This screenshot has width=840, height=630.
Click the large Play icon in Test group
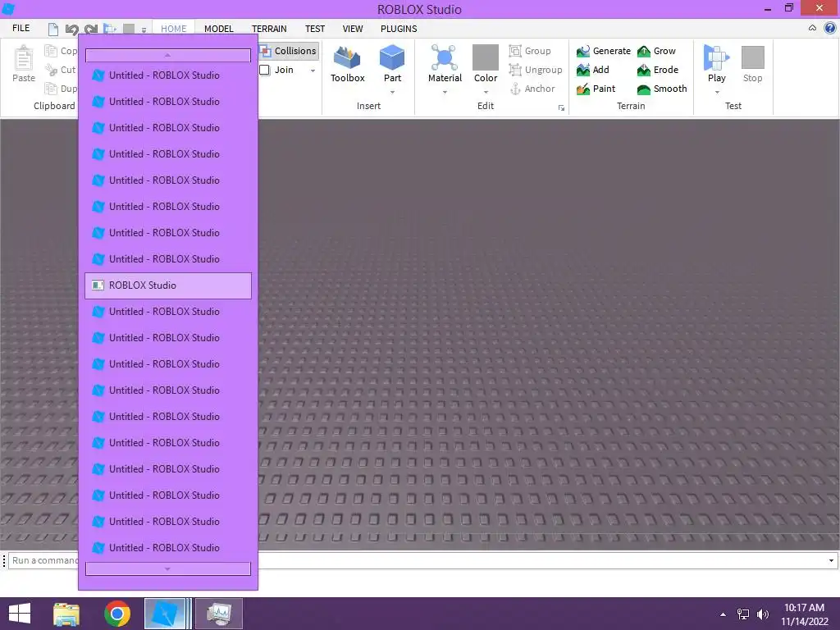click(x=716, y=57)
